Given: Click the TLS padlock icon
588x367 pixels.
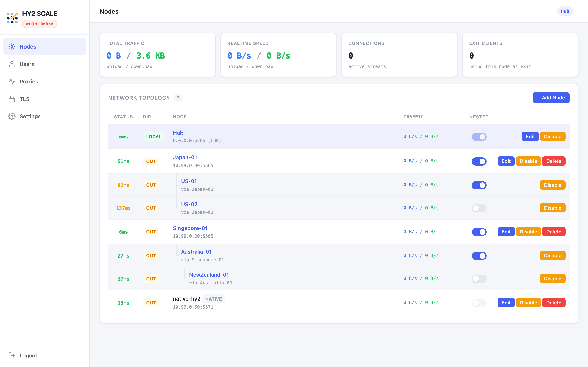Looking at the screenshot, I should pyautogui.click(x=12, y=99).
